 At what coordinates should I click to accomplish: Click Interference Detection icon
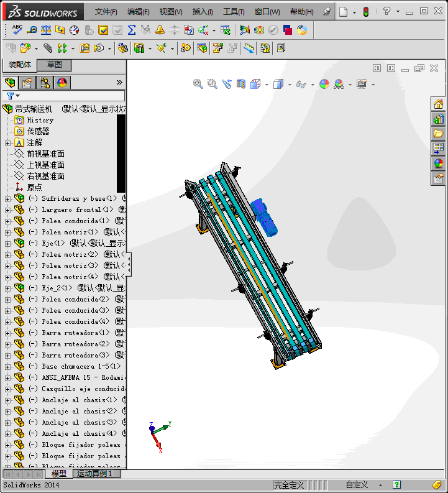click(x=265, y=48)
